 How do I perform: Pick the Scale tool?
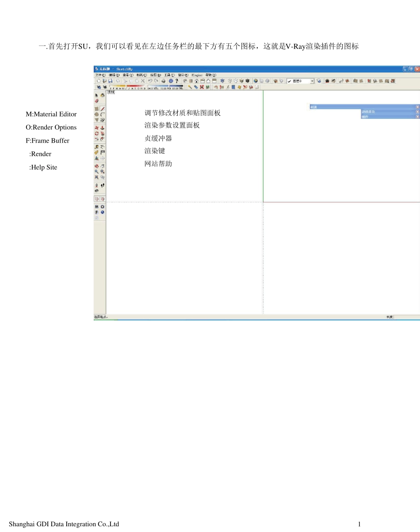tap(97, 139)
